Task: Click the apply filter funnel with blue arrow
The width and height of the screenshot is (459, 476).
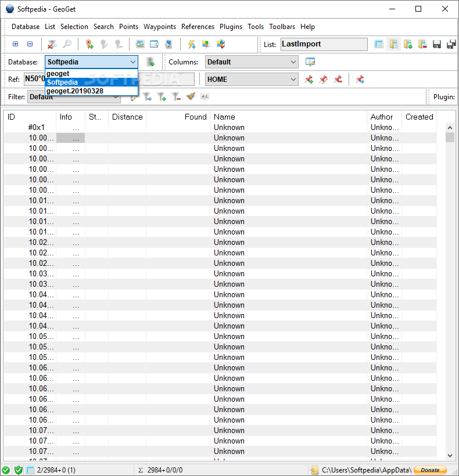Action: tap(147, 97)
